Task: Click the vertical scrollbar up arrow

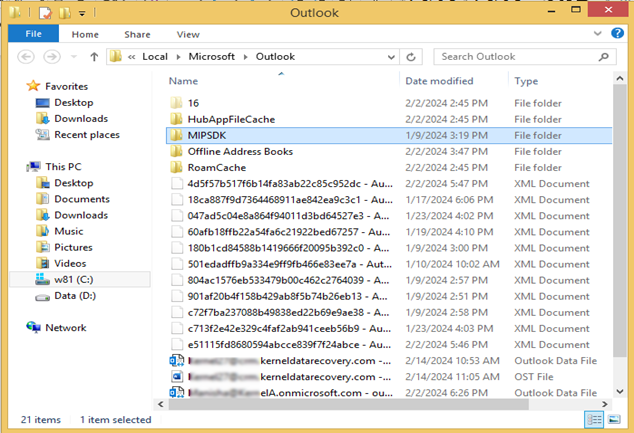Action: [x=619, y=79]
